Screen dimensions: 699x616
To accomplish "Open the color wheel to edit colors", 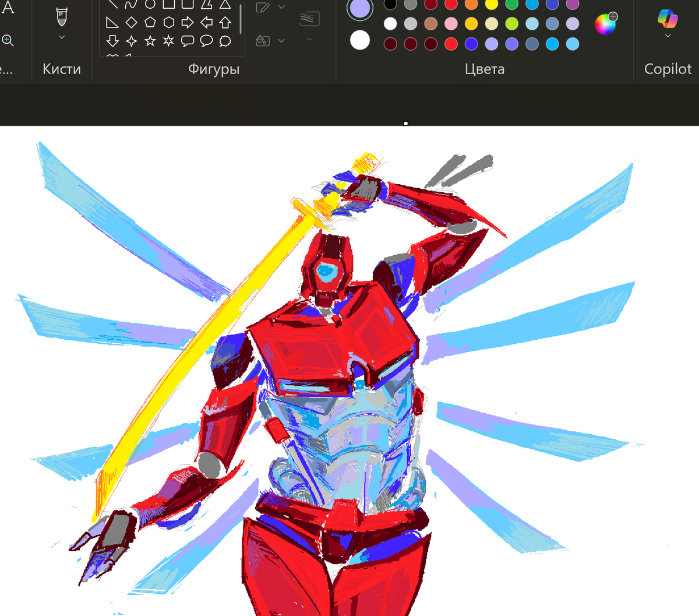I will [x=605, y=25].
